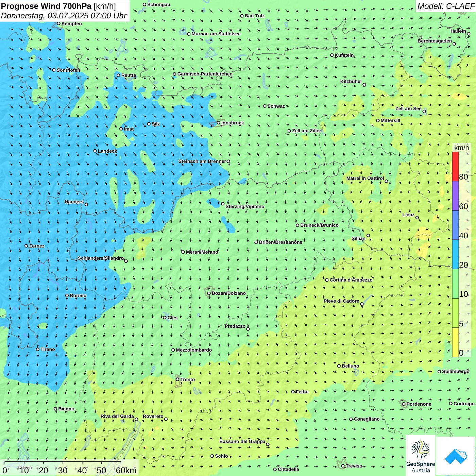Click the yellow 0 km/h legend color
This screenshot has height=476, width=476.
pyautogui.click(x=455, y=342)
